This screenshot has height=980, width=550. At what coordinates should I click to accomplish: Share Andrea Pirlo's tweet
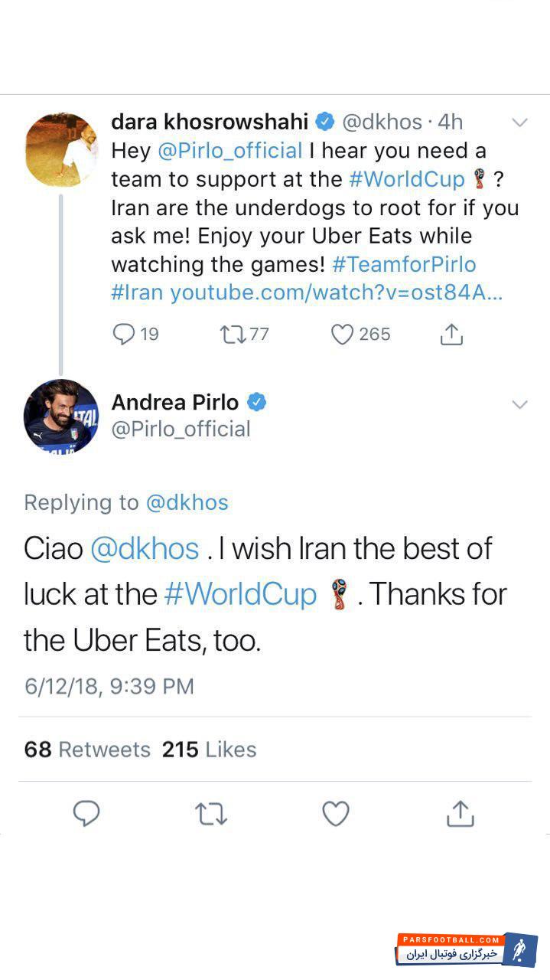click(460, 814)
